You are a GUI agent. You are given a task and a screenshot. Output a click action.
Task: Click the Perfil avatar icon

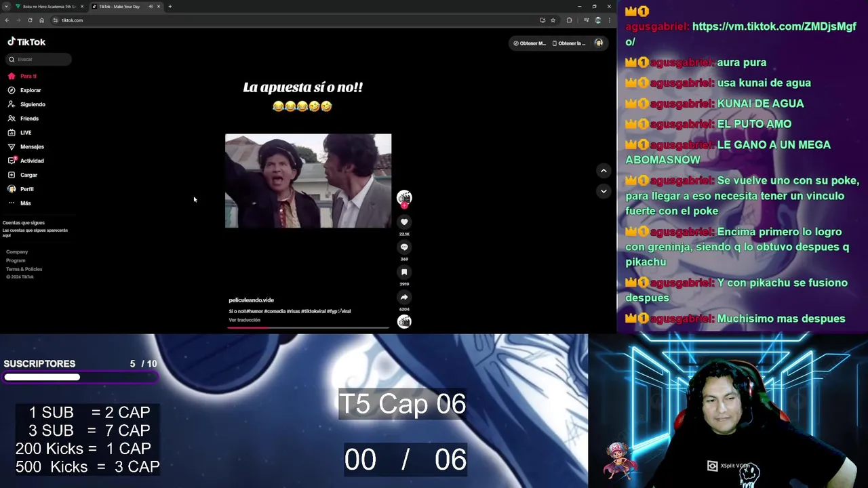(x=12, y=189)
